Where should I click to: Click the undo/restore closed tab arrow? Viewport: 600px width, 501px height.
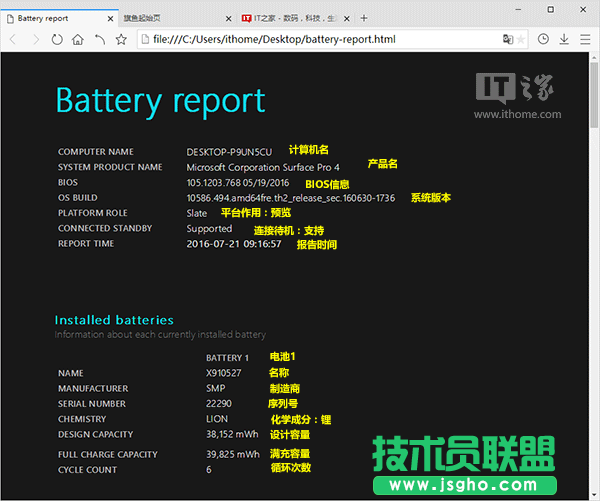pyautogui.click(x=100, y=39)
